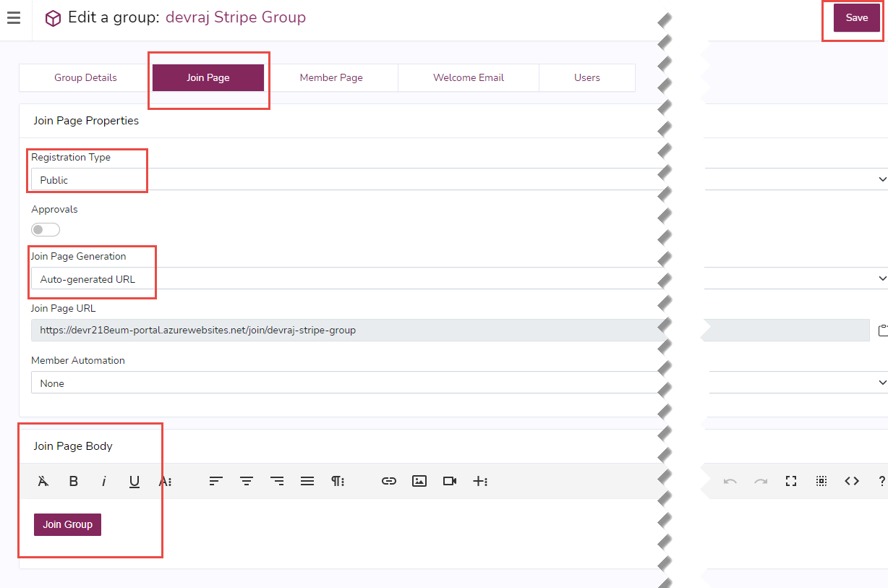Click the redo icon in the editor toolbar
The height and width of the screenshot is (588, 888).
pos(761,481)
